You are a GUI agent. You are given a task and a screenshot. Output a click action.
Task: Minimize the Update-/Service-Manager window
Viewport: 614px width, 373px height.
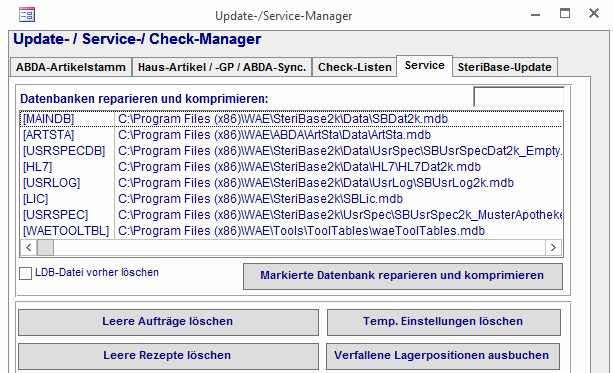535,15
